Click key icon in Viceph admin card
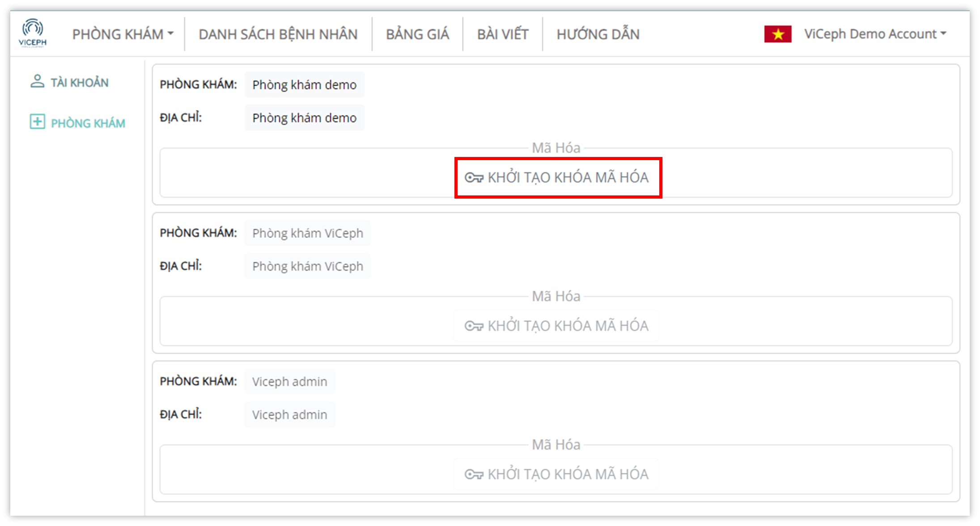980x526 pixels. tap(474, 475)
